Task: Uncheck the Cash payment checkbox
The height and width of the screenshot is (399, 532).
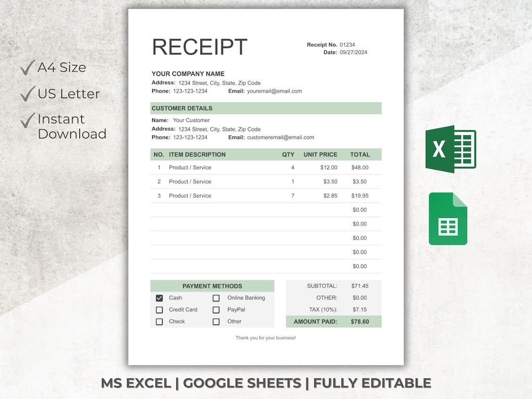Action: pyautogui.click(x=159, y=298)
